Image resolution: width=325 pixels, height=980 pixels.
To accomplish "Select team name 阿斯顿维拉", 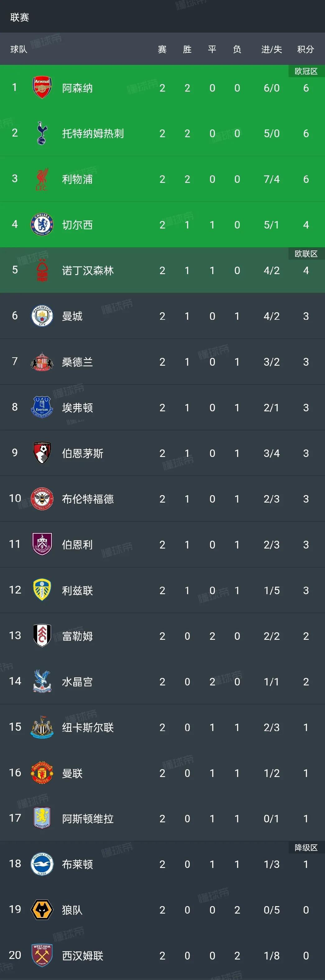I will point(88,819).
